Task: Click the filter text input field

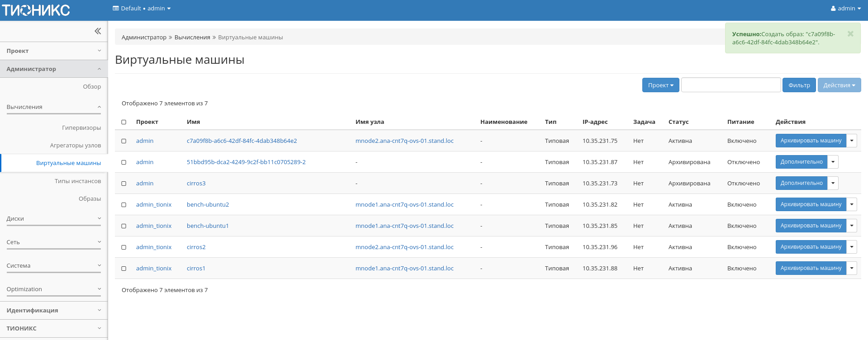Action: pyautogui.click(x=730, y=85)
